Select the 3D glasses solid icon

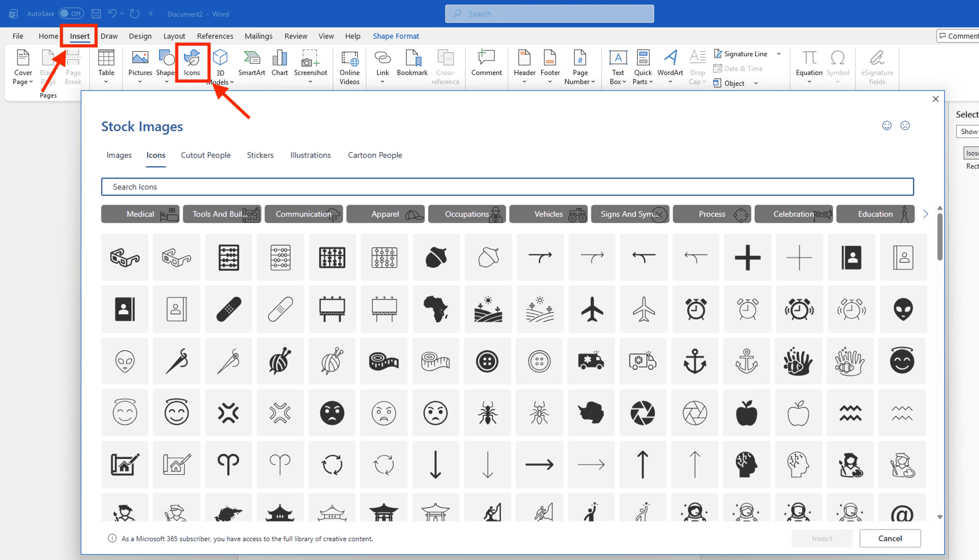[x=125, y=258]
